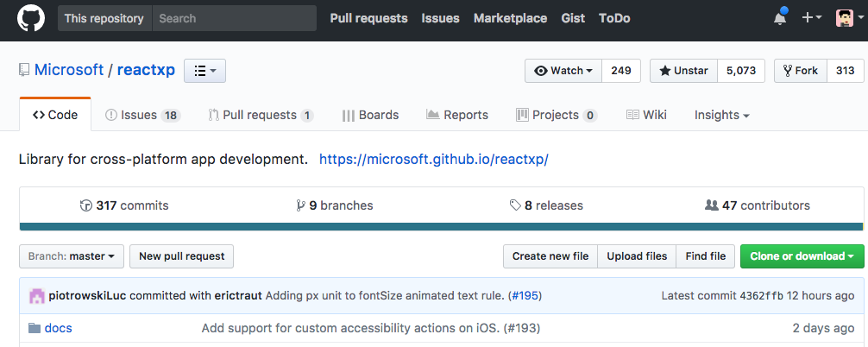Open the docs folder
868x347 pixels.
pyautogui.click(x=58, y=328)
